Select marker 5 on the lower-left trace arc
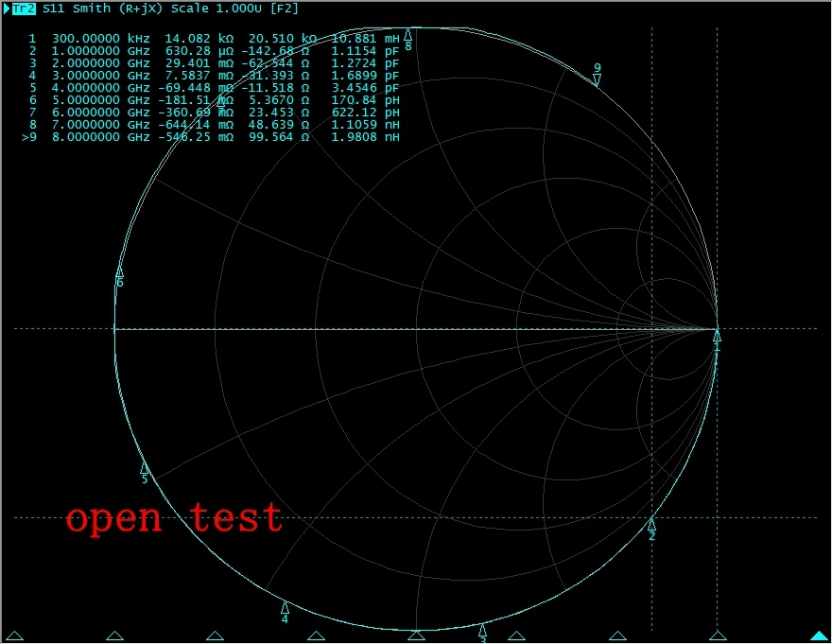This screenshot has height=644, width=832. click(x=145, y=473)
